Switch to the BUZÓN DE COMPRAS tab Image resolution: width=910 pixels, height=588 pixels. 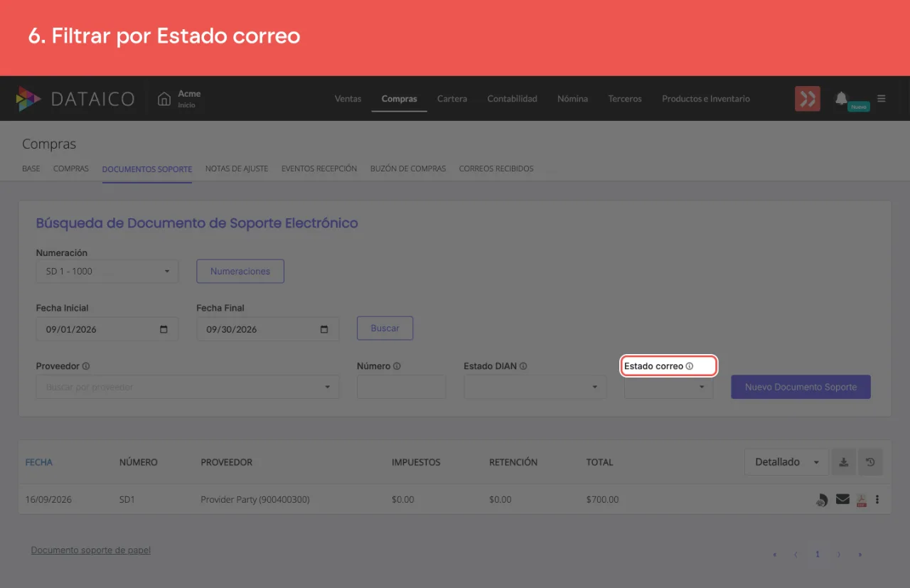coord(408,169)
